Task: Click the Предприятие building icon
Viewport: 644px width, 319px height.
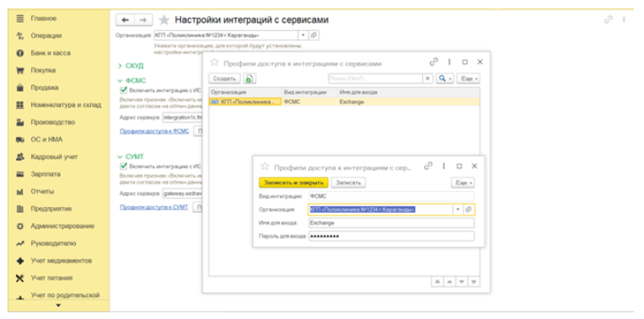Action: 19,209
